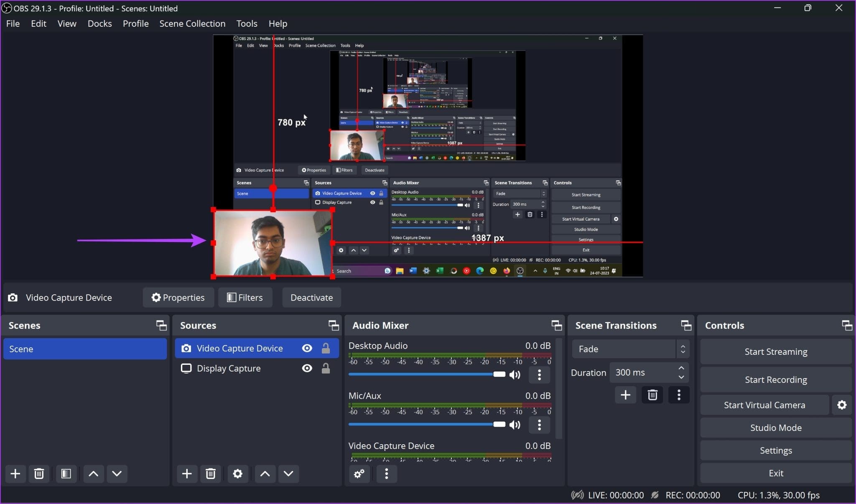Click the Start Streaming button
The height and width of the screenshot is (504, 856).
pyautogui.click(x=775, y=351)
